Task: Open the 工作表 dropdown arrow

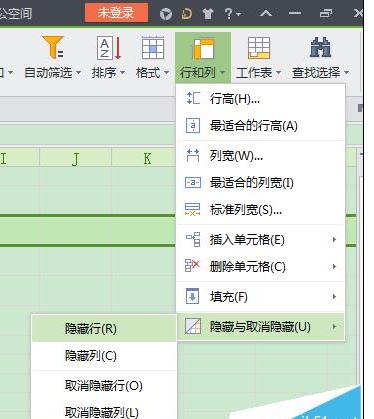Action: pos(278,72)
